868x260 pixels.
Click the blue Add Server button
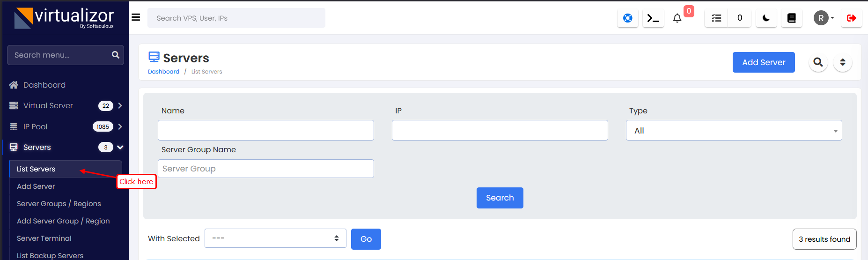pos(763,62)
